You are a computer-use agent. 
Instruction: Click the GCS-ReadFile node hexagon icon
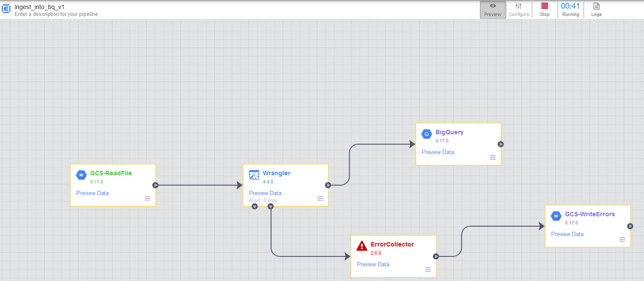coord(81,175)
